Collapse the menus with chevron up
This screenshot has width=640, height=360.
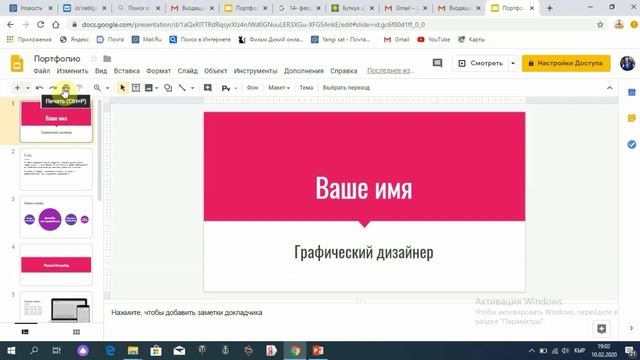(609, 88)
